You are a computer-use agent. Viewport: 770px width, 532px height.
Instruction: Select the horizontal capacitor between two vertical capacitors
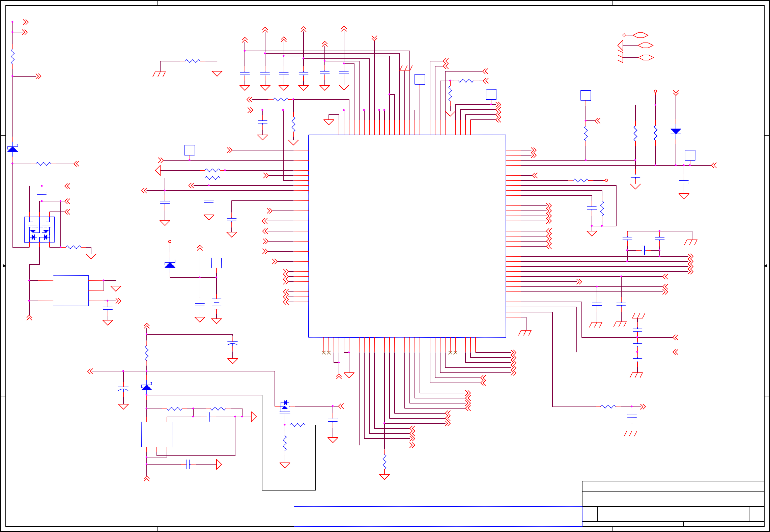click(644, 250)
